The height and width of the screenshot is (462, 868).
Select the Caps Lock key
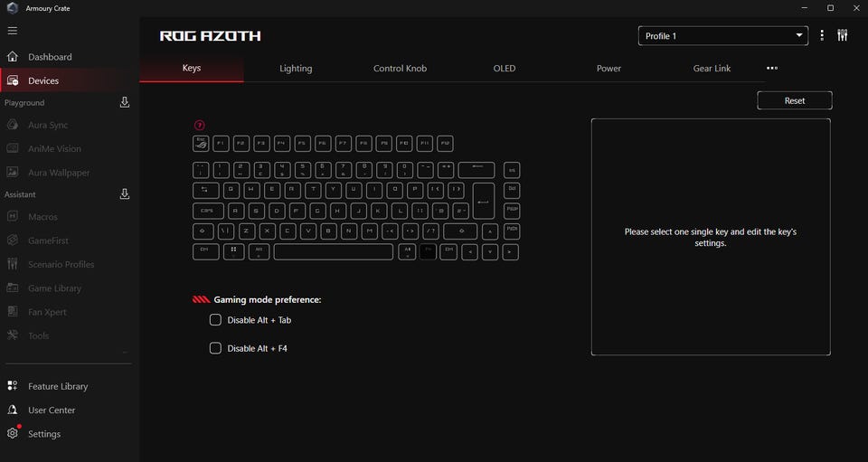tap(208, 211)
